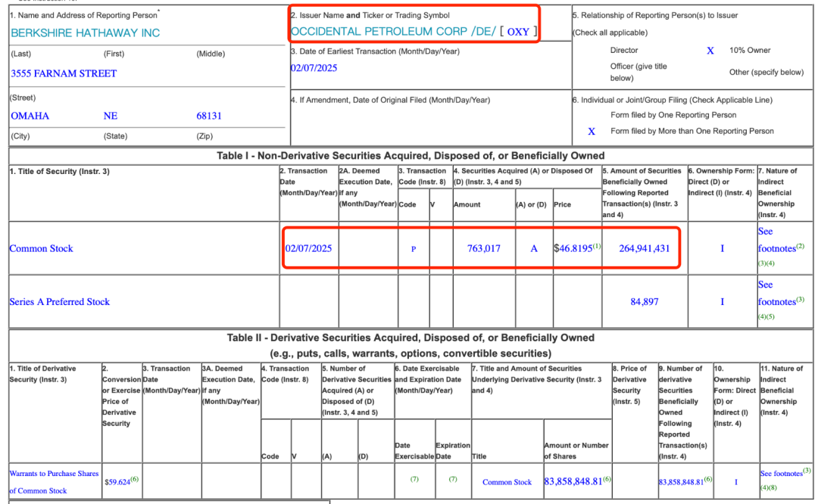Open 'See footnotes' in Common Stock row
The image size is (818, 504).
[777, 240]
